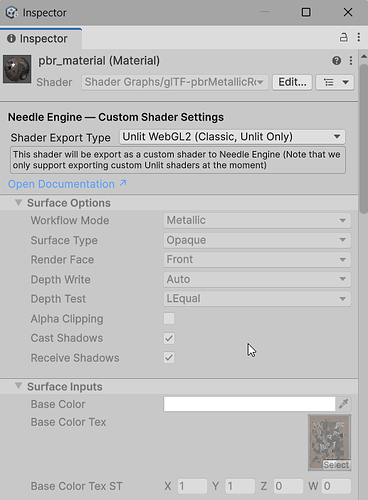Open the Surface Type dropdown
368x500 pixels.
pos(257,240)
